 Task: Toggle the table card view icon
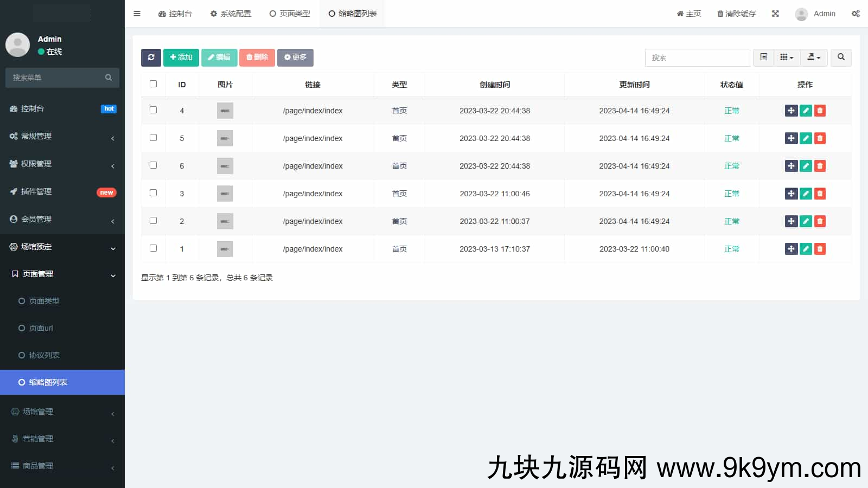[763, 57]
